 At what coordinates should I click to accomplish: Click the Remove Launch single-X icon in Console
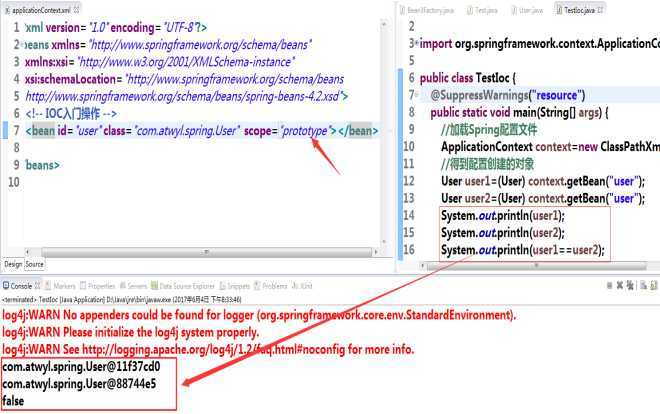pyautogui.click(x=620, y=285)
